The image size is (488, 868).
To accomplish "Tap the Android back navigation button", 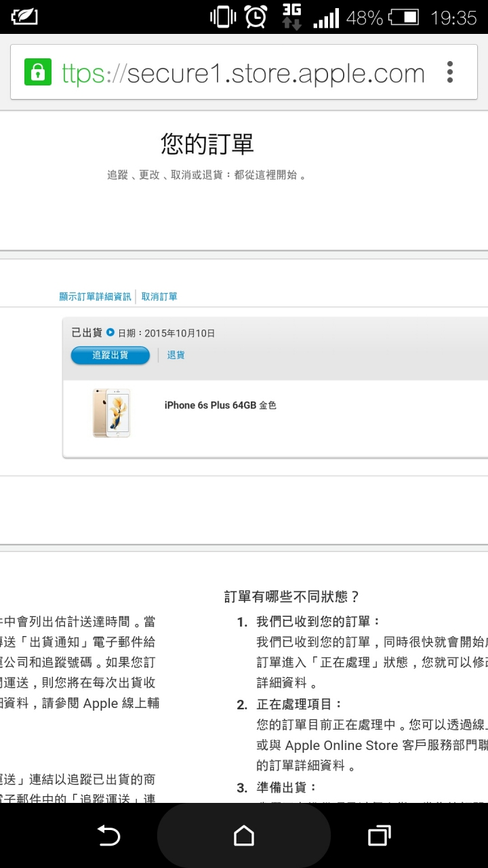I will coord(108,835).
